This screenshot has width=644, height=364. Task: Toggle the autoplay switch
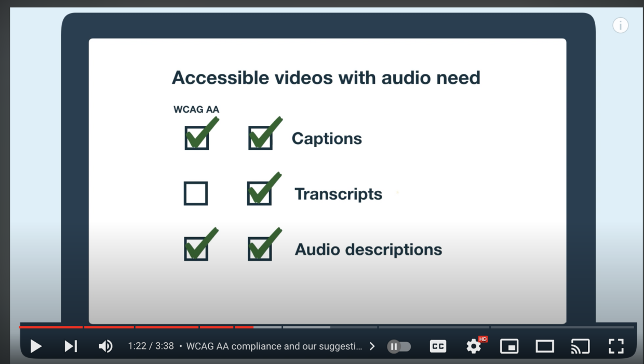tap(399, 346)
